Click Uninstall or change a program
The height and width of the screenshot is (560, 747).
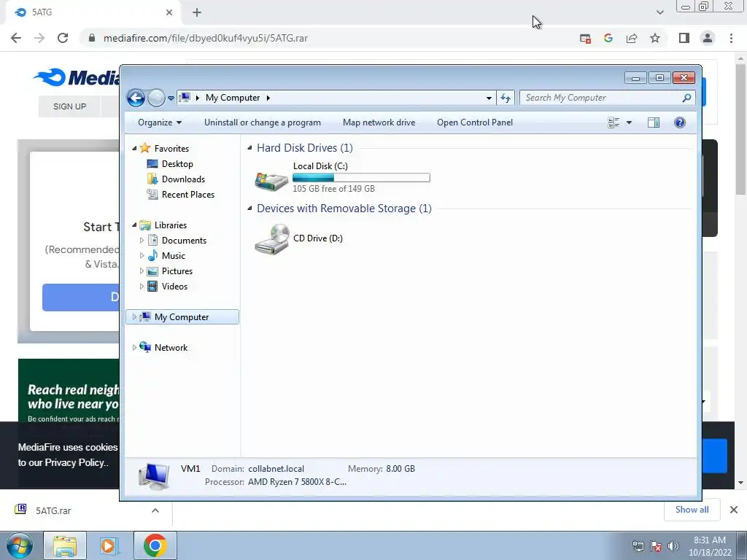tap(263, 122)
